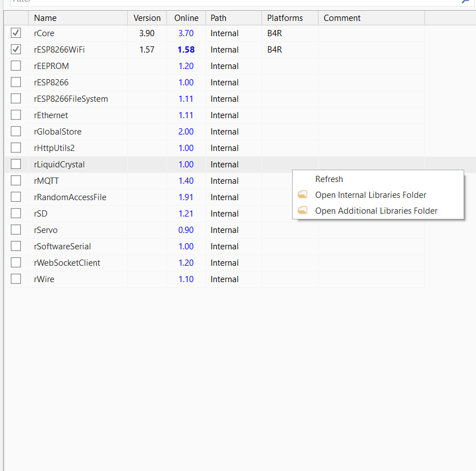Image resolution: width=476 pixels, height=471 pixels.
Task: Sort by the Comment column header
Action: (371, 18)
